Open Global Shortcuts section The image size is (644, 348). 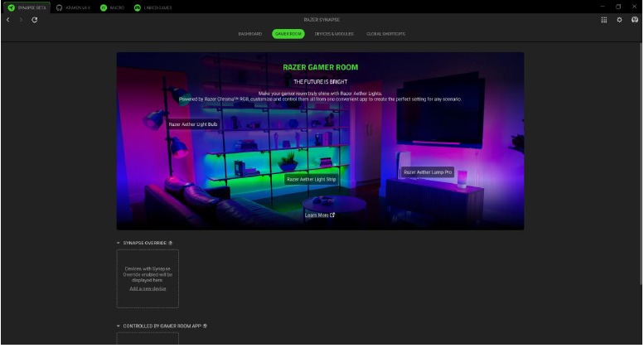coord(385,34)
